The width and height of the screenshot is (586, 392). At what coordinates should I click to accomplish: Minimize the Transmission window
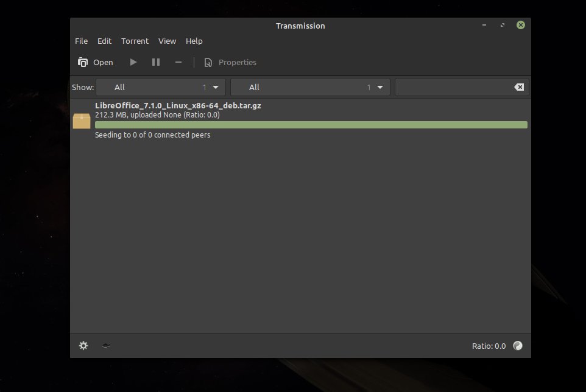pos(484,25)
